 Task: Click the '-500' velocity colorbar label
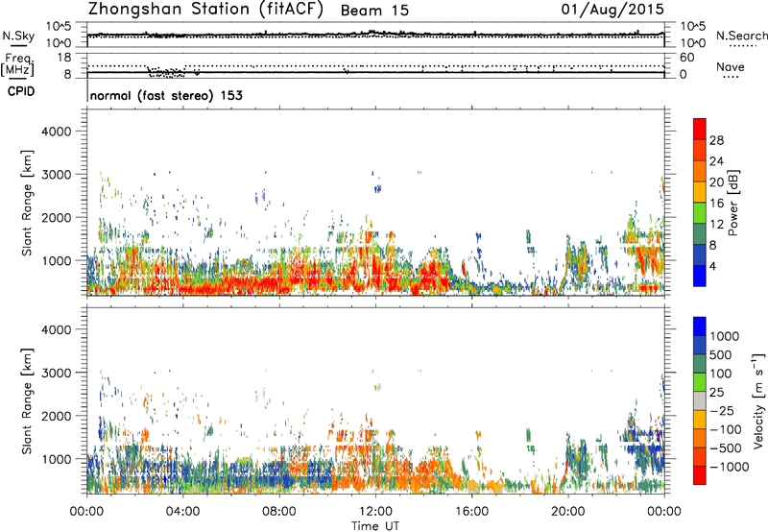[x=726, y=448]
